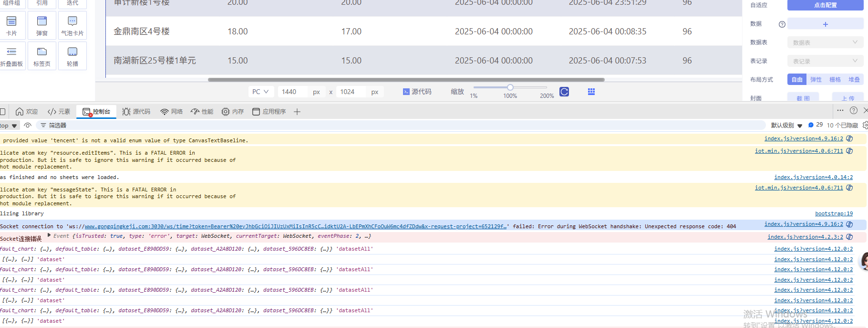Open the PC device type dropdown
The image size is (868, 328).
click(260, 92)
